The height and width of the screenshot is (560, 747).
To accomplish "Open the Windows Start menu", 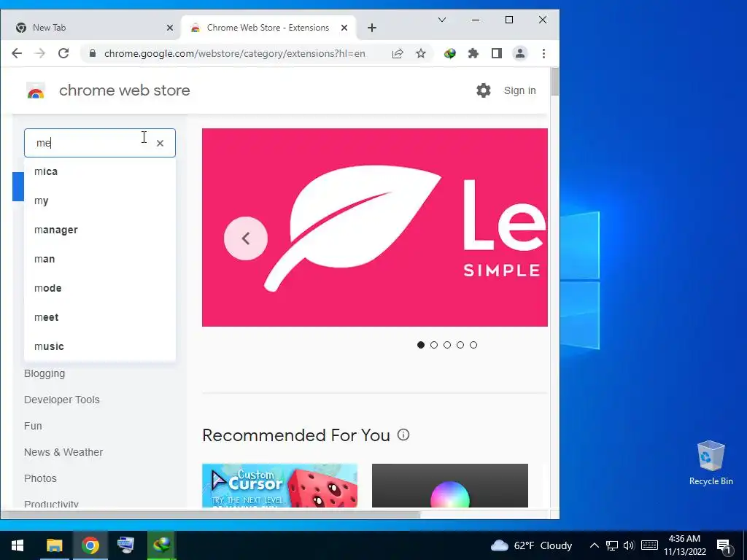I will coord(18,545).
